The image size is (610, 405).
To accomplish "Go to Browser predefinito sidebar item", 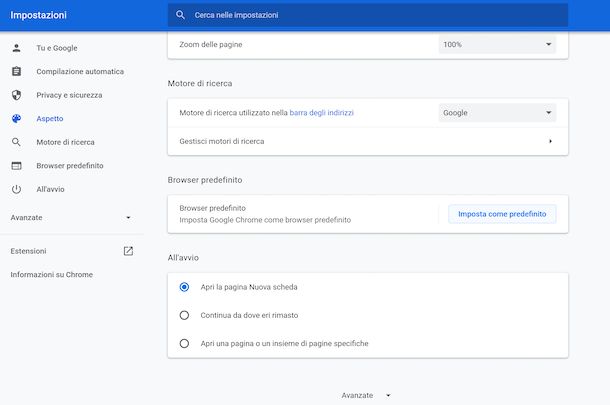I will point(70,166).
